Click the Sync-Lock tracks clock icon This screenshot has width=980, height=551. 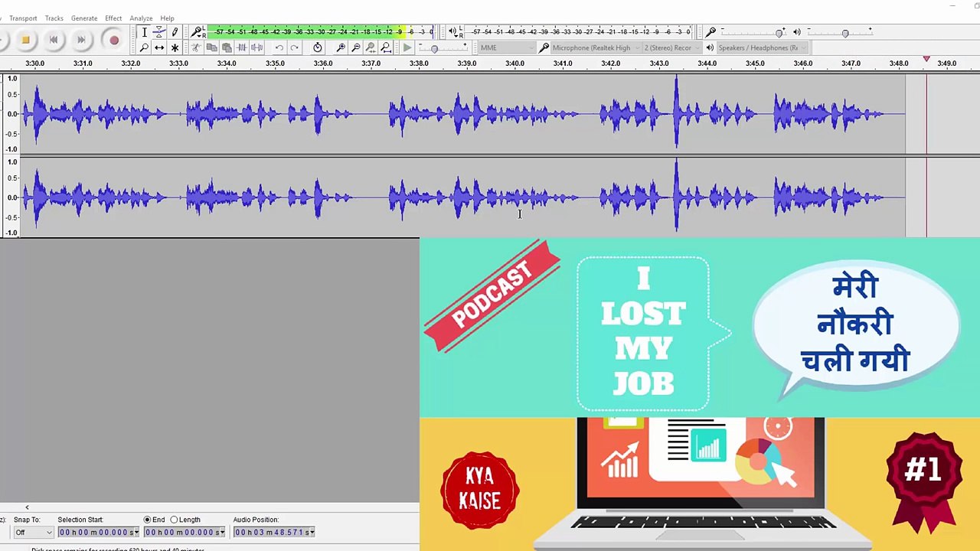click(x=318, y=47)
